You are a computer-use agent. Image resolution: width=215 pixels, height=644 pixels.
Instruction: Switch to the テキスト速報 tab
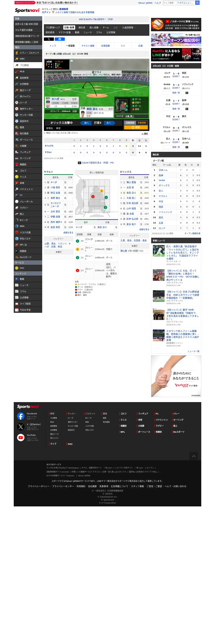[88, 46]
